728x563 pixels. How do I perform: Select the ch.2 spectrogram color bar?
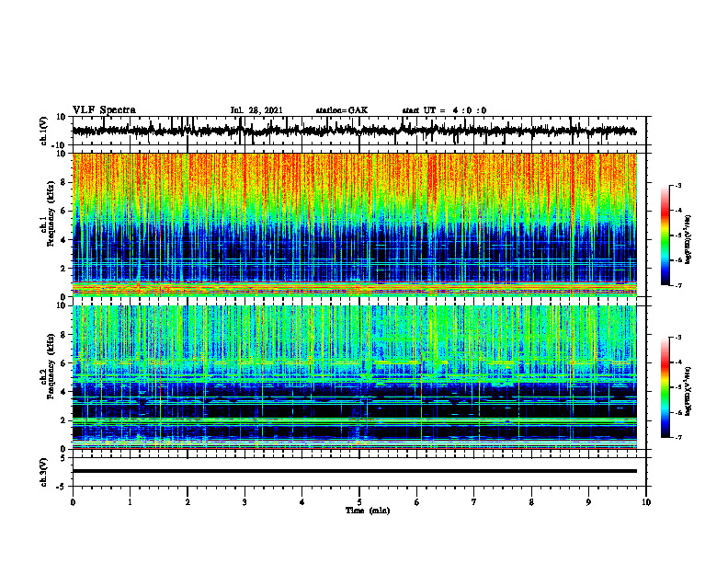click(665, 387)
